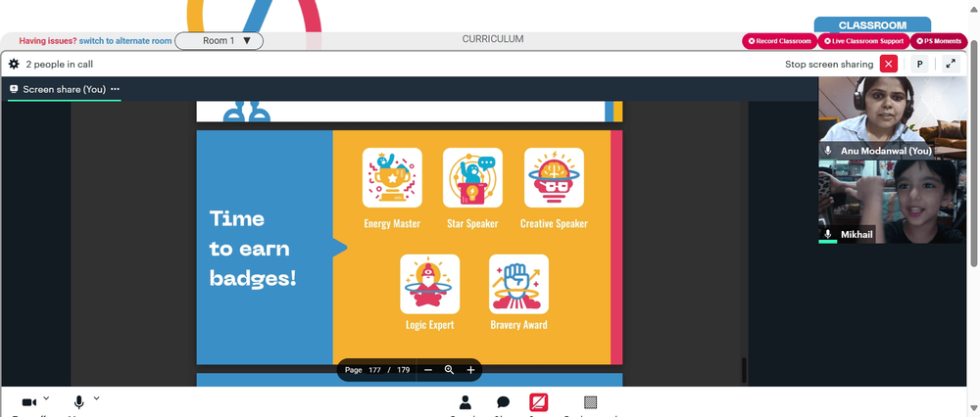Click the Time to earn badges! heading
980x417 pixels.
click(x=253, y=249)
